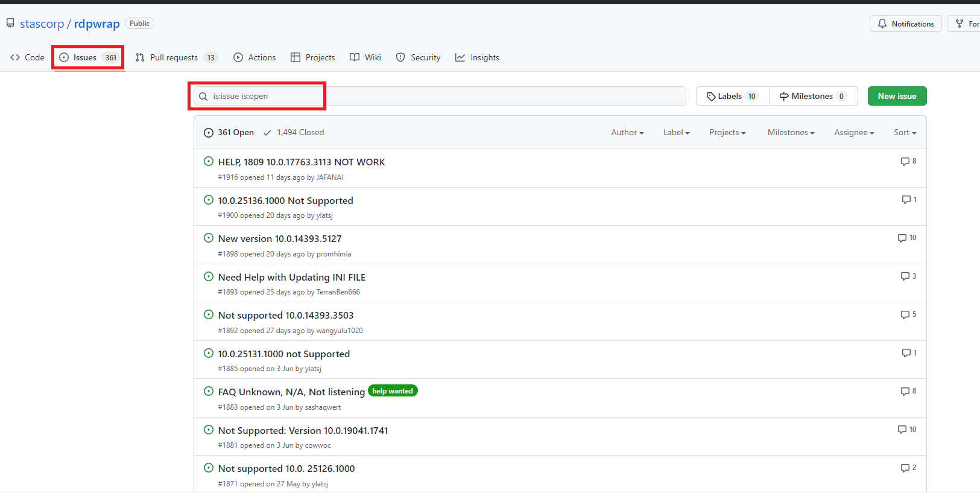Click open-issue icon for 10.0.25136.1000 row
Screen dimensions: 980x493
pyautogui.click(x=209, y=200)
